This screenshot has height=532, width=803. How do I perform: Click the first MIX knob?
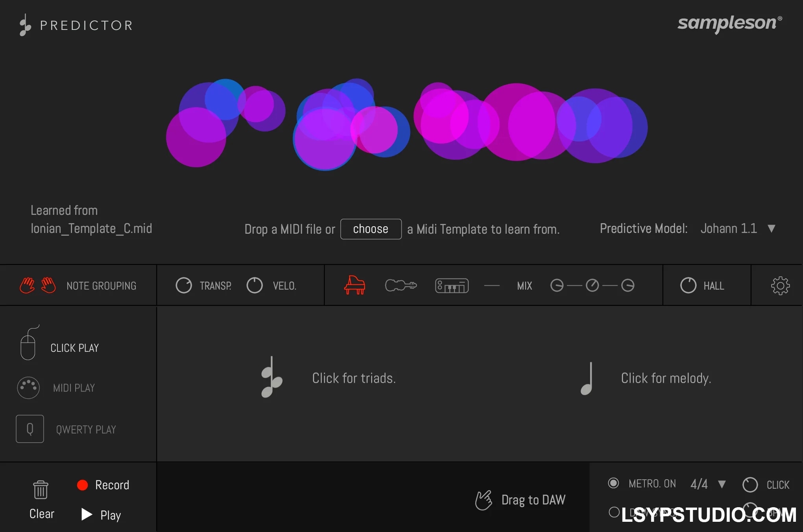point(557,285)
